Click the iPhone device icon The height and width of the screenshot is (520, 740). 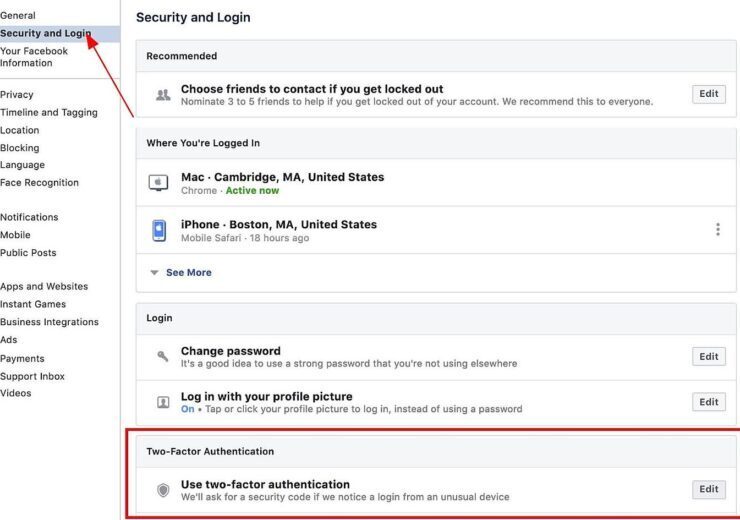tap(159, 230)
